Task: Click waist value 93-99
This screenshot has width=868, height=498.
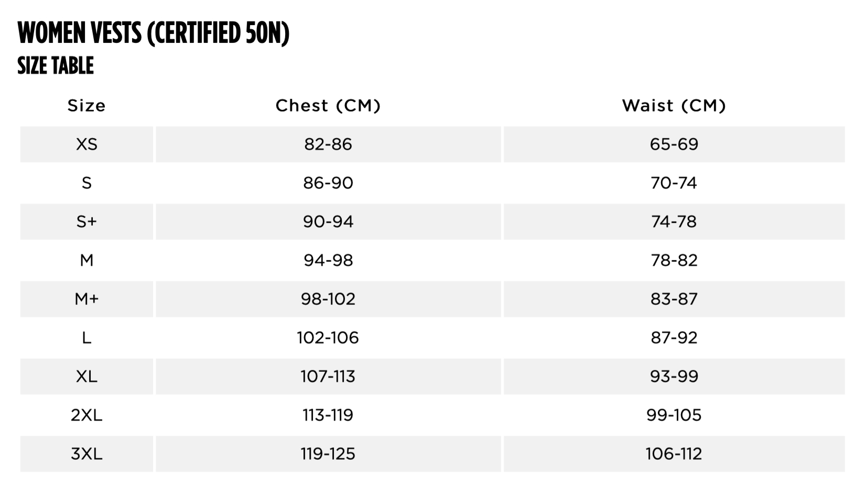Action: (674, 377)
